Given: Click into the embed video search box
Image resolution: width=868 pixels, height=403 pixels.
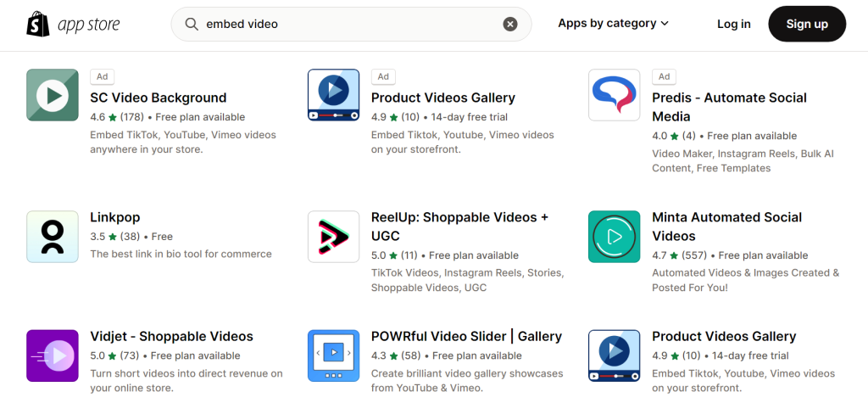Looking at the screenshot, I should [x=351, y=24].
